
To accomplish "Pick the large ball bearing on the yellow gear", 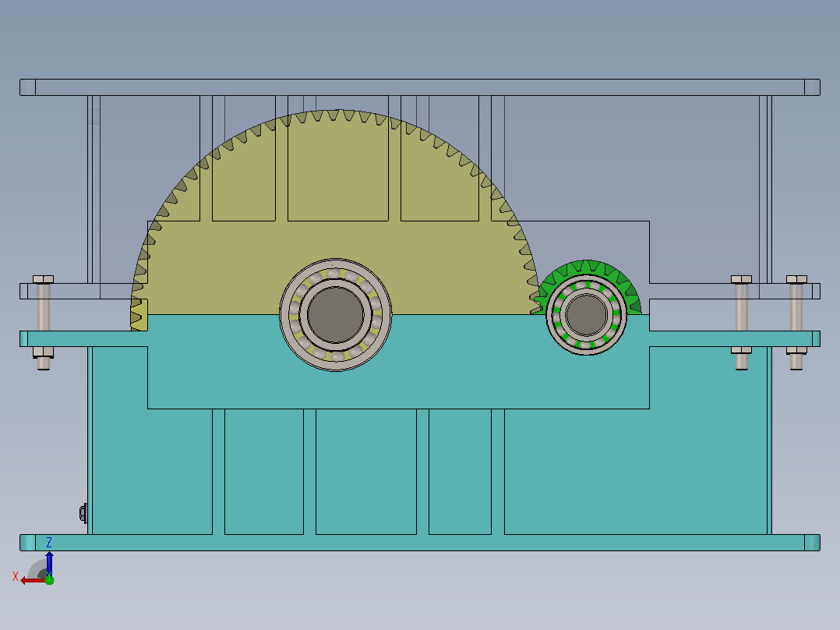I will 335,315.
